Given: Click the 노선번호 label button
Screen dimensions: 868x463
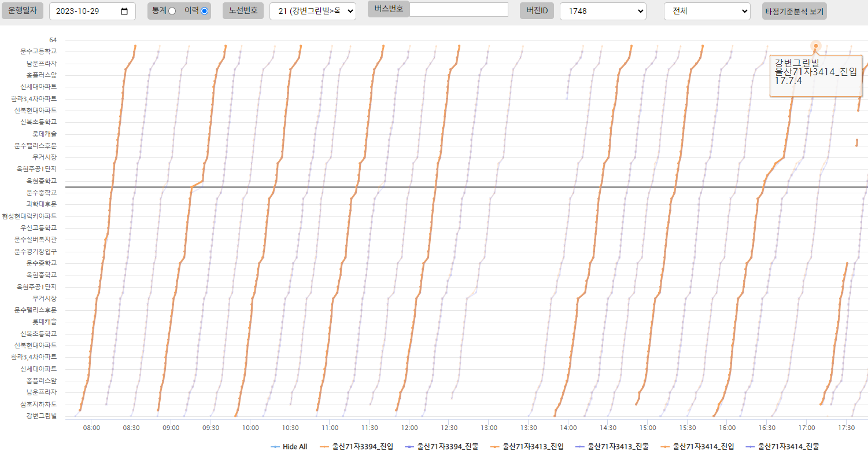Looking at the screenshot, I should [x=243, y=11].
